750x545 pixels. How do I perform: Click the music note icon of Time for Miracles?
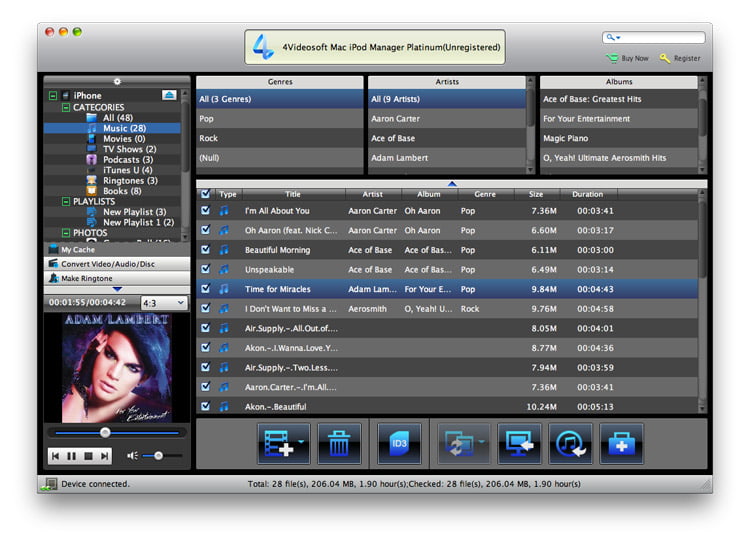[224, 289]
